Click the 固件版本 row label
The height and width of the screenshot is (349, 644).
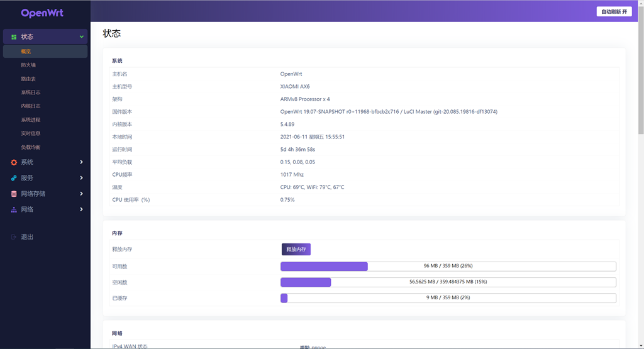coord(122,112)
